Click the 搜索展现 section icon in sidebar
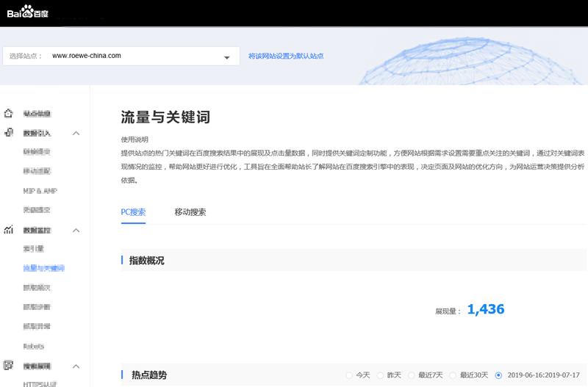The width and height of the screenshot is (588, 387). [9, 365]
